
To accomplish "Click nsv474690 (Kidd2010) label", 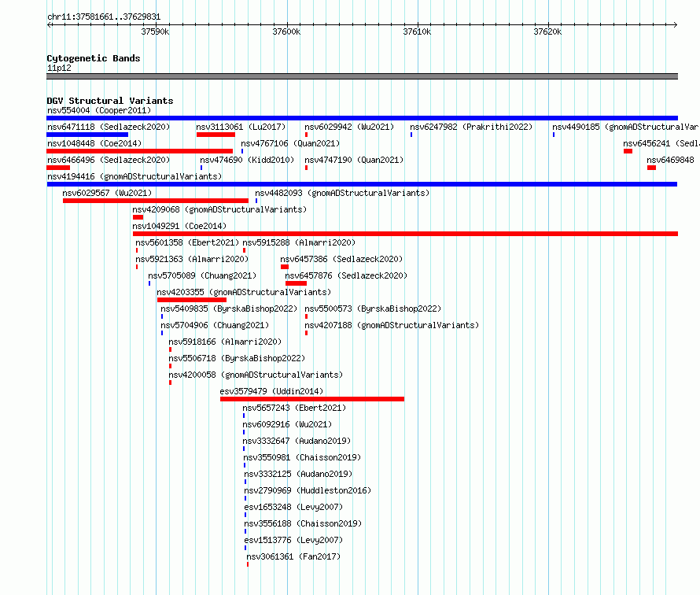I will click(247, 160).
